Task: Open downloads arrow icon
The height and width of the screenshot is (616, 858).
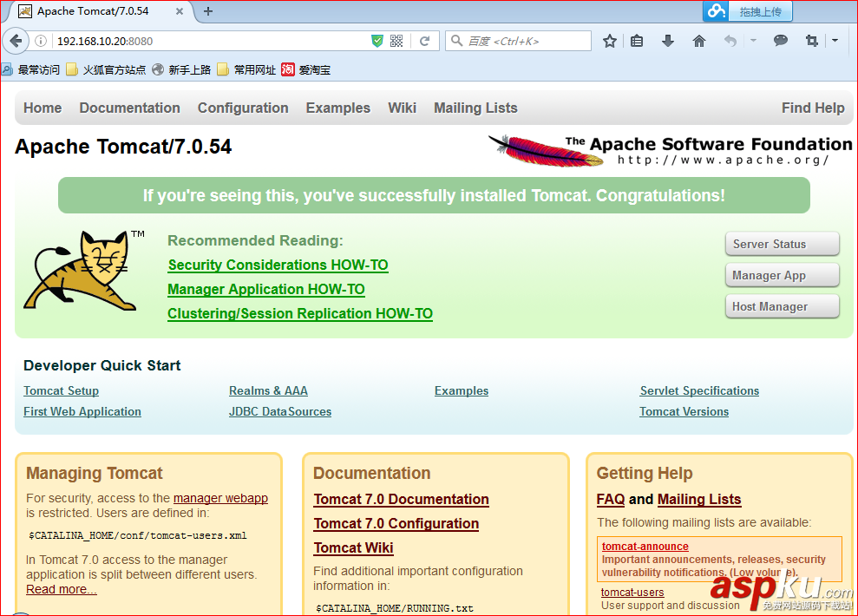Action: pyautogui.click(x=668, y=41)
